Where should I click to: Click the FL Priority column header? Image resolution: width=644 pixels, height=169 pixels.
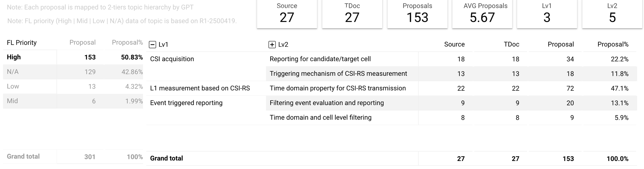pyautogui.click(x=22, y=43)
